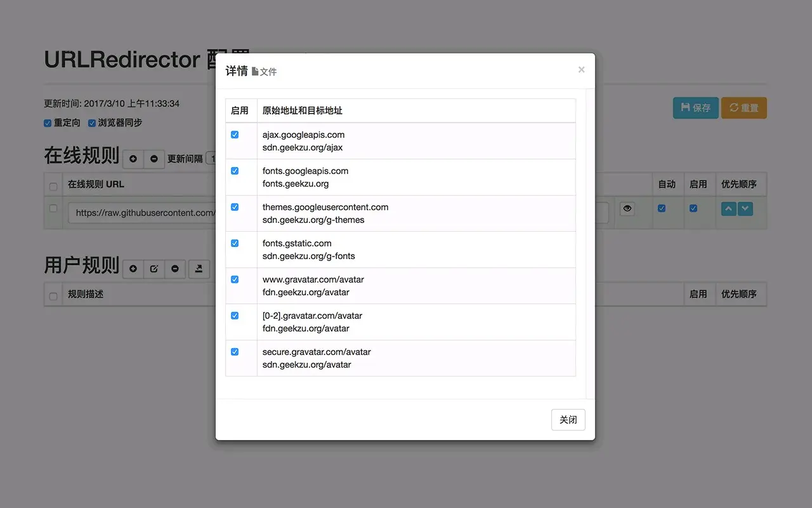Add a new online rule
This screenshot has height=508, width=812.
point(133,159)
